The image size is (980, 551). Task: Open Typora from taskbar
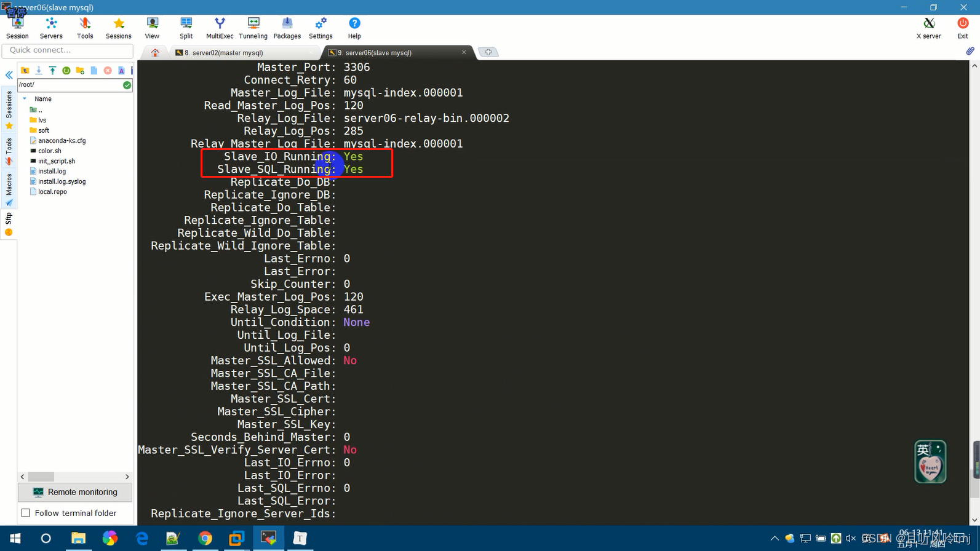pyautogui.click(x=300, y=538)
